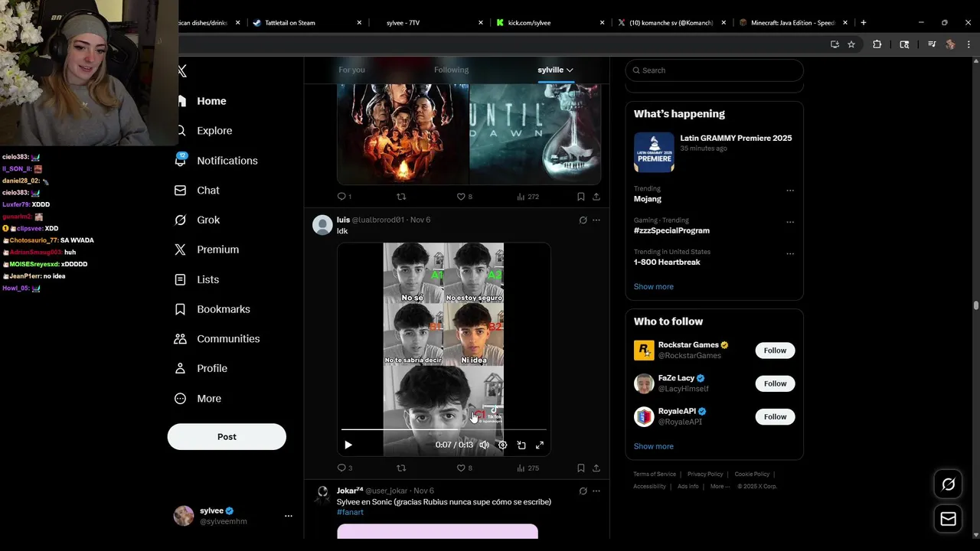
Task: Switch to the For you tab
Action: [351, 70]
